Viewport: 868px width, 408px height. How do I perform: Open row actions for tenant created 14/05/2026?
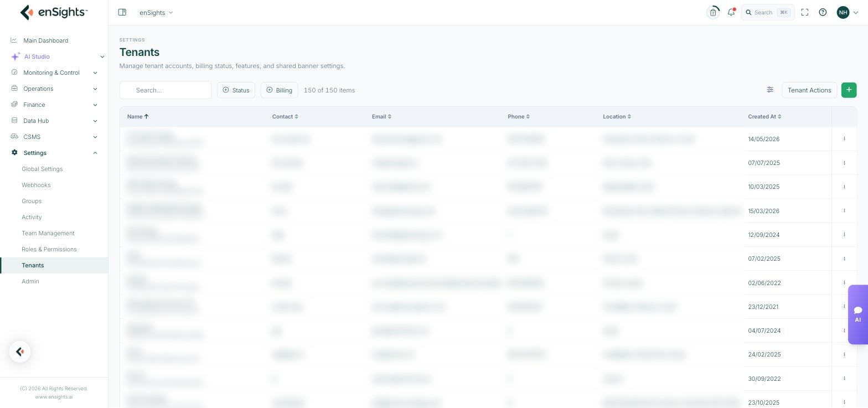[844, 138]
